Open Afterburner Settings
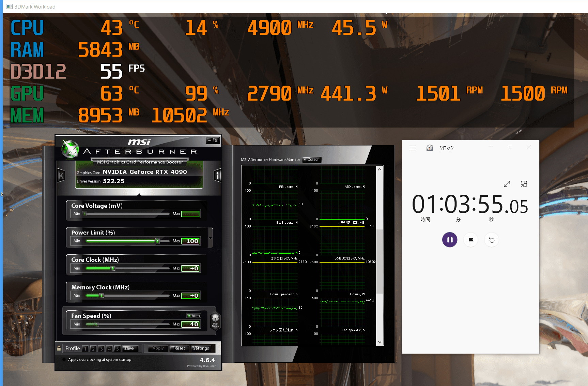Viewport: 588px width, 386px height. point(201,348)
